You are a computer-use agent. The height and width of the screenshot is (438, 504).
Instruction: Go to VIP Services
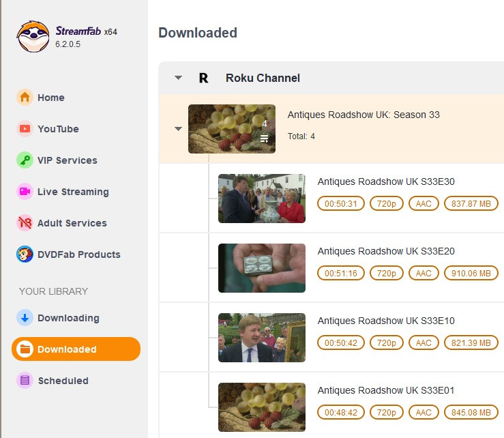68,160
